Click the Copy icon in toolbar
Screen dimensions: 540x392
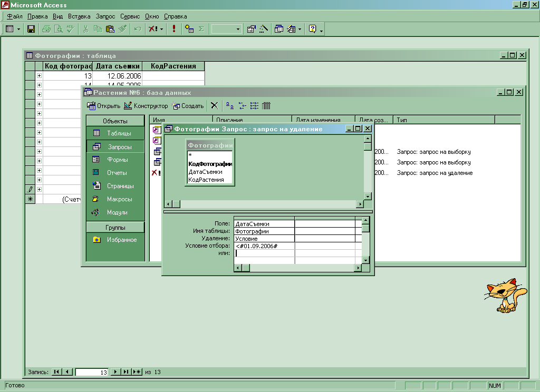pyautogui.click(x=98, y=29)
